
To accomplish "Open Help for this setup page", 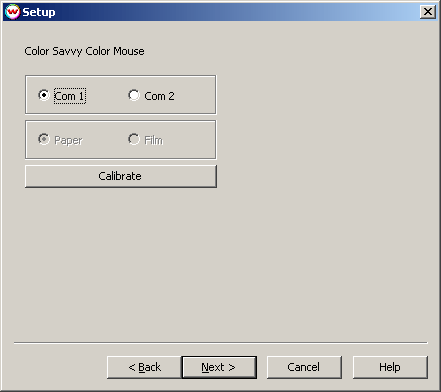I will (390, 367).
